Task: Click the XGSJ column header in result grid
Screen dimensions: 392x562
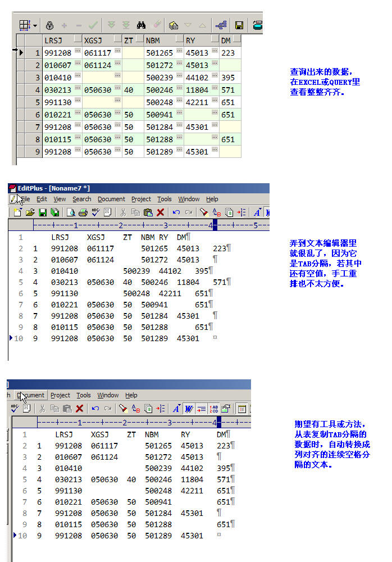Action: click(102, 40)
